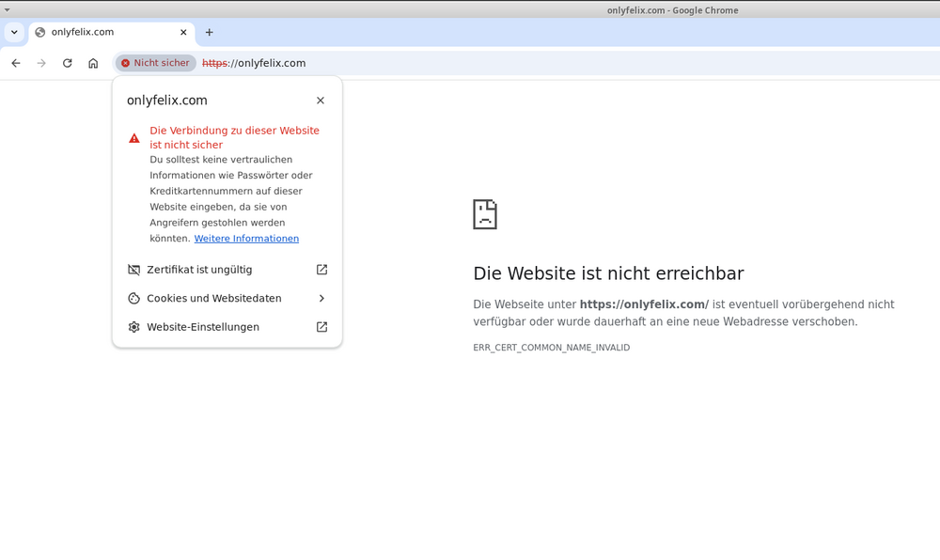Open a new tab with plus button
The width and height of the screenshot is (940, 560).
210,32
